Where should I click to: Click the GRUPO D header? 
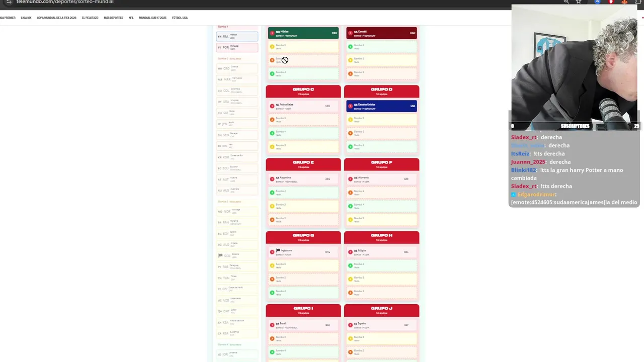[381, 91]
